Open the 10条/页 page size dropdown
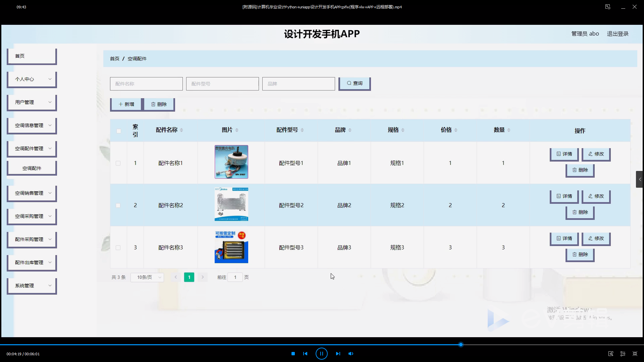Image resolution: width=644 pixels, height=362 pixels. coord(147,277)
